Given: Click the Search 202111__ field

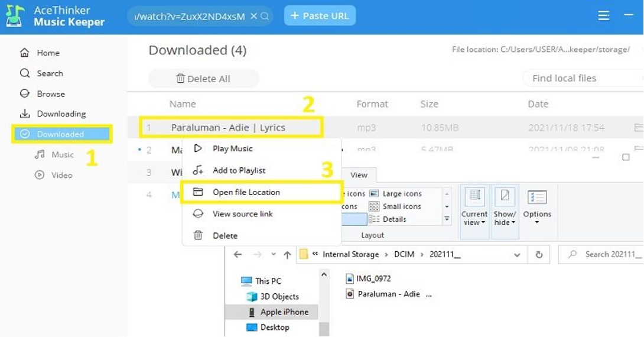Looking at the screenshot, I should (x=601, y=254).
